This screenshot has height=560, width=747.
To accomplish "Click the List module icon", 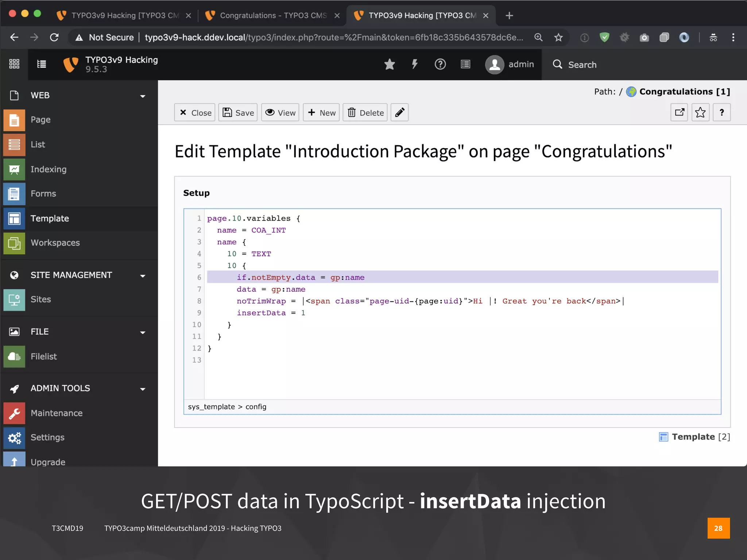I will coord(14,145).
